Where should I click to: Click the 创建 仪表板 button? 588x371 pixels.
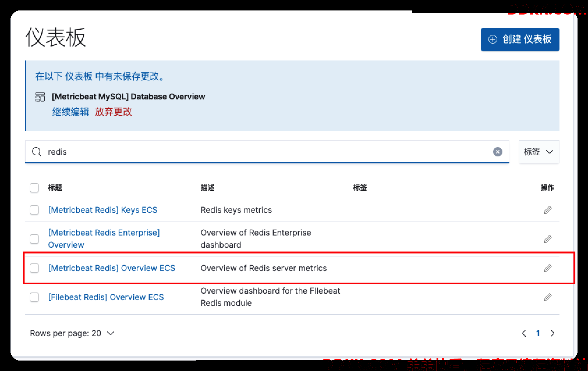[x=520, y=40]
